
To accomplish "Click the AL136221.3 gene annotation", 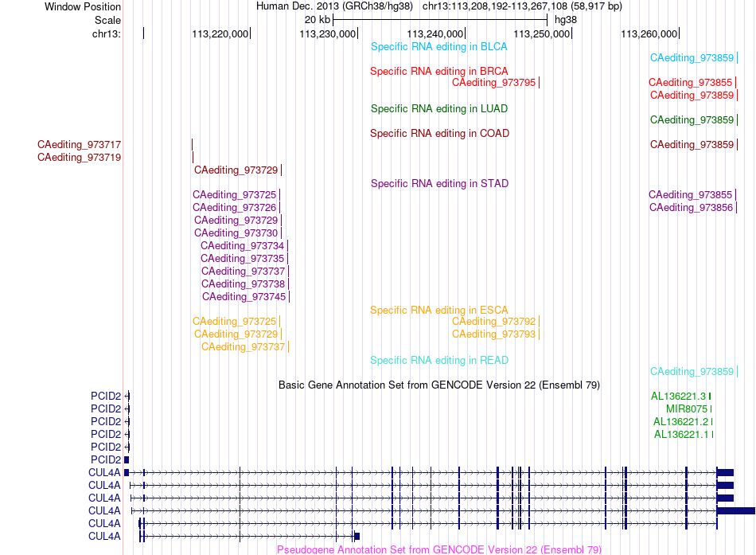I will 678,397.
